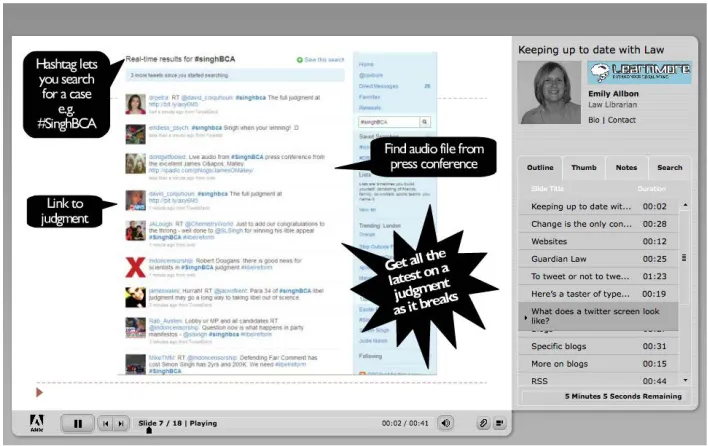This screenshot has height=446, width=708.
Task: Click the LearnMore logo banner
Action: click(x=639, y=72)
